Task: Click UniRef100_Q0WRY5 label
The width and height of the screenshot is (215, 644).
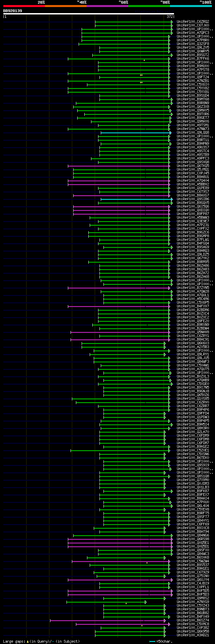Action: [x=193, y=51]
